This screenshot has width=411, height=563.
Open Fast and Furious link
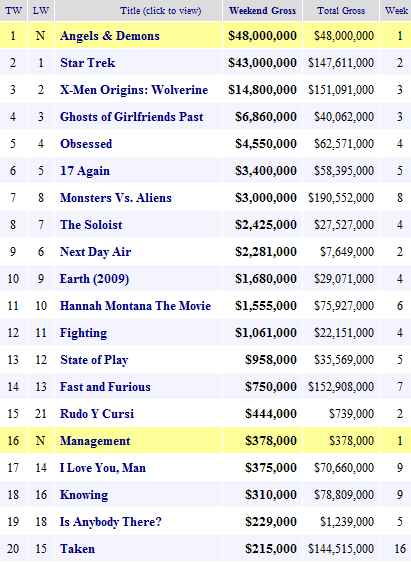pos(105,387)
